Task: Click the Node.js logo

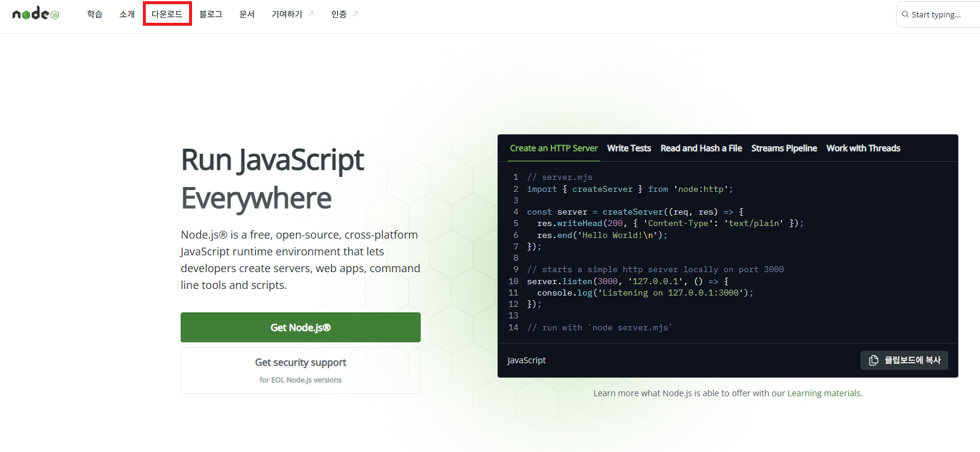Action: click(36, 14)
